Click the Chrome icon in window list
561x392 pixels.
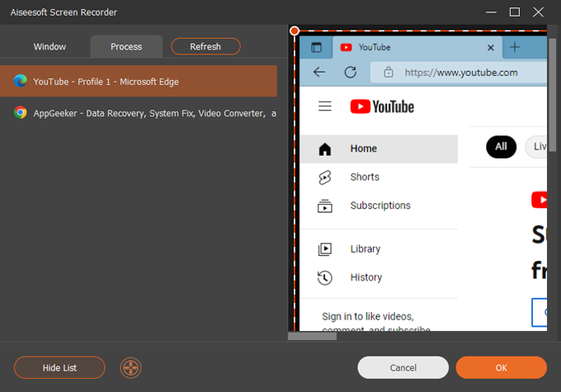tap(21, 113)
